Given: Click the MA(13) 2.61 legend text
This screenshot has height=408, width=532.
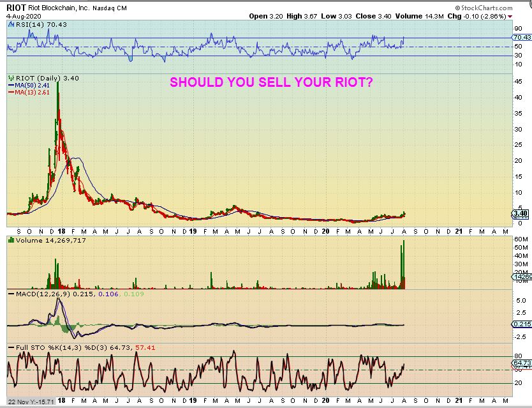Looking at the screenshot, I should click(33, 93).
